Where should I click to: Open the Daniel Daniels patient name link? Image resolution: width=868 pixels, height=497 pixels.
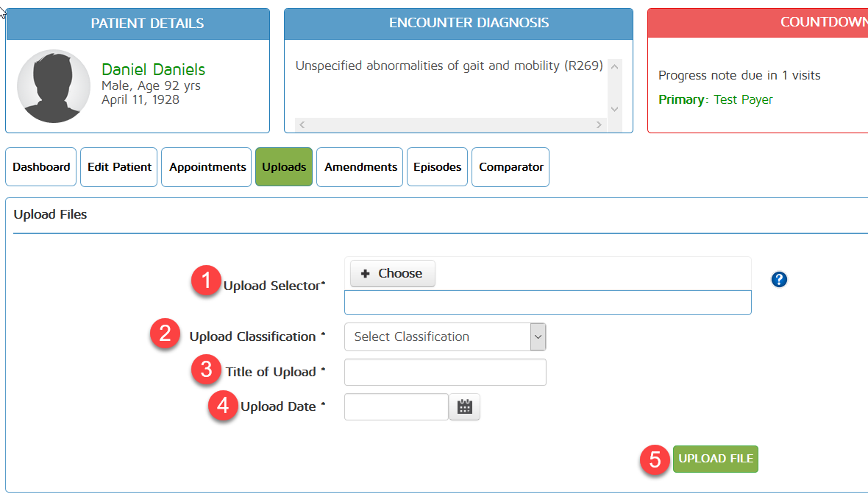point(153,70)
